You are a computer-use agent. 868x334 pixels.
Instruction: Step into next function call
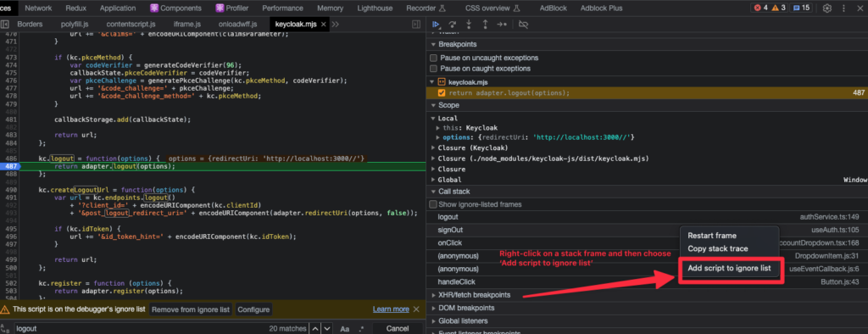(x=469, y=25)
